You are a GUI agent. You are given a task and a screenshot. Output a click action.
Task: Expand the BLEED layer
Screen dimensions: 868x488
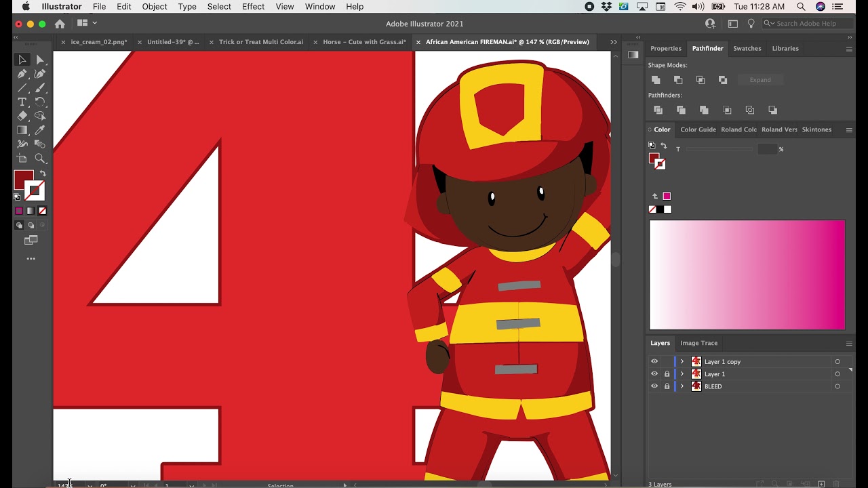[682, 386]
